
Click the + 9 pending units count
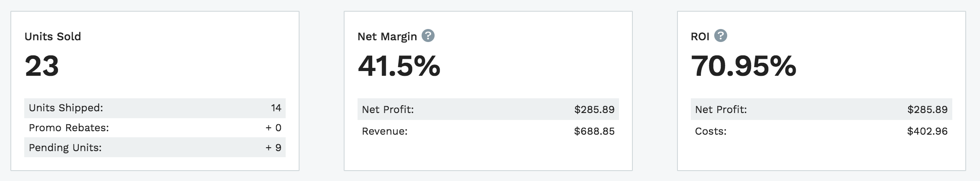(274, 148)
